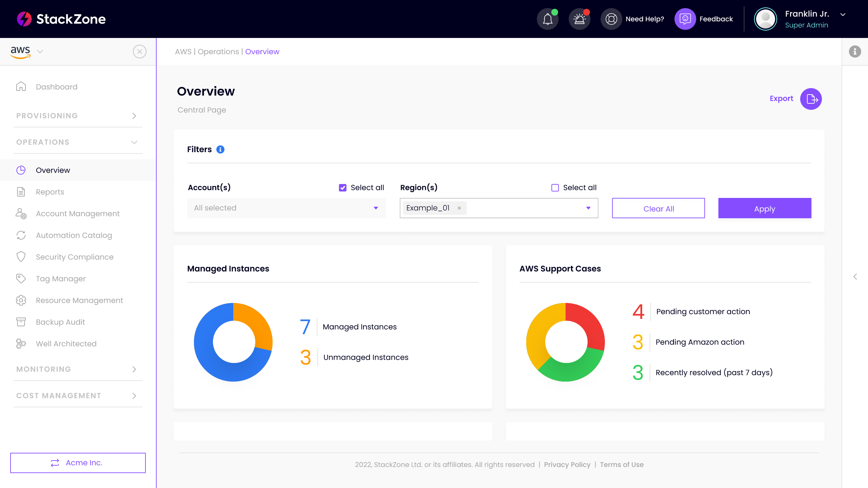Click inside the Region(s) input field
This screenshot has width=868, height=488.
point(499,208)
